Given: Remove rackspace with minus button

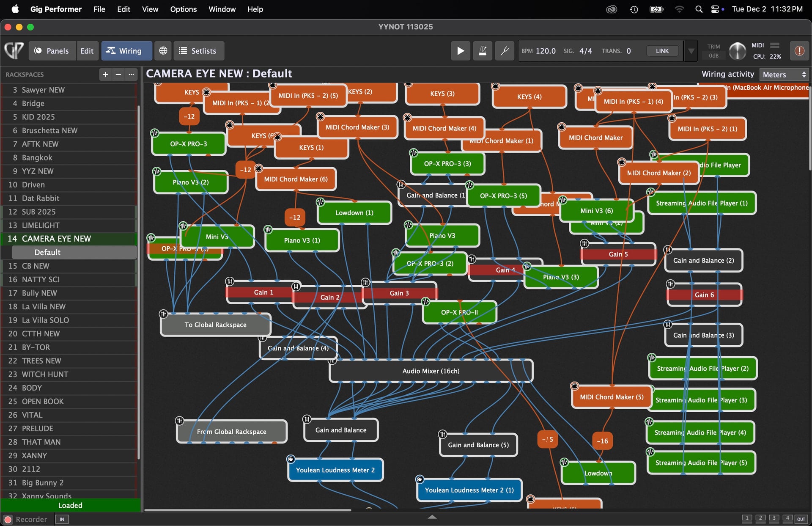Looking at the screenshot, I should point(118,74).
